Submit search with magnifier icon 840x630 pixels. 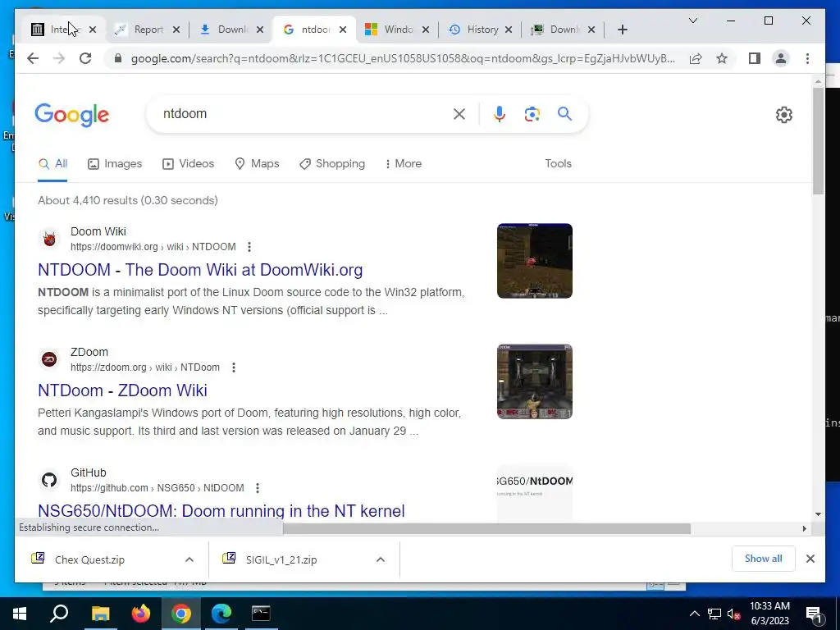564,114
